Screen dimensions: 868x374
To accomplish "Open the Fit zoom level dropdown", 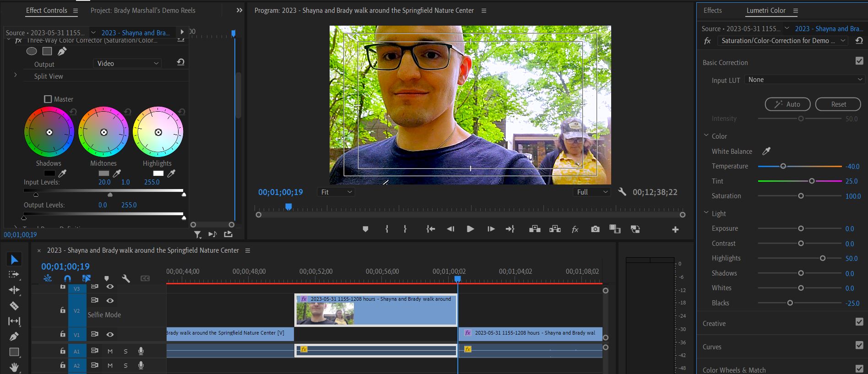I will click(336, 192).
